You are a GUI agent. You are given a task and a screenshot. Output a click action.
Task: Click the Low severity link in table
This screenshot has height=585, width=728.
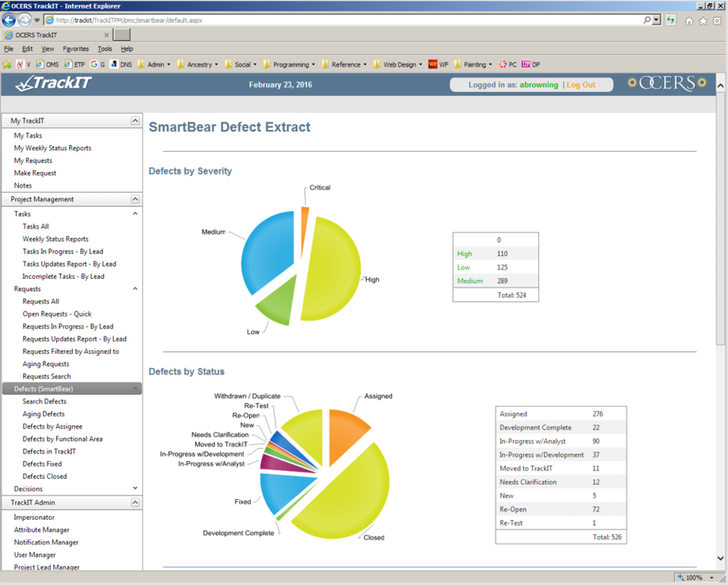click(x=463, y=267)
